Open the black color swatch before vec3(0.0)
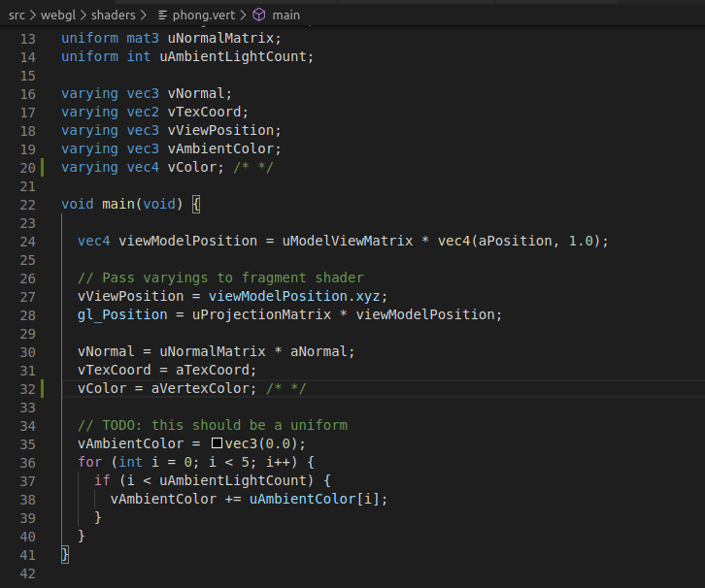This screenshot has height=588, width=705. [x=217, y=443]
